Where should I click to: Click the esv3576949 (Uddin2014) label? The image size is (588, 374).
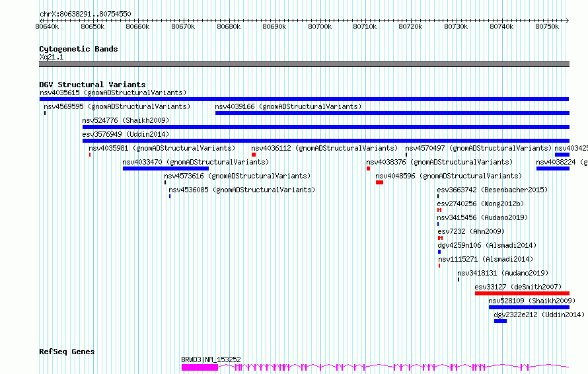pyautogui.click(x=126, y=134)
